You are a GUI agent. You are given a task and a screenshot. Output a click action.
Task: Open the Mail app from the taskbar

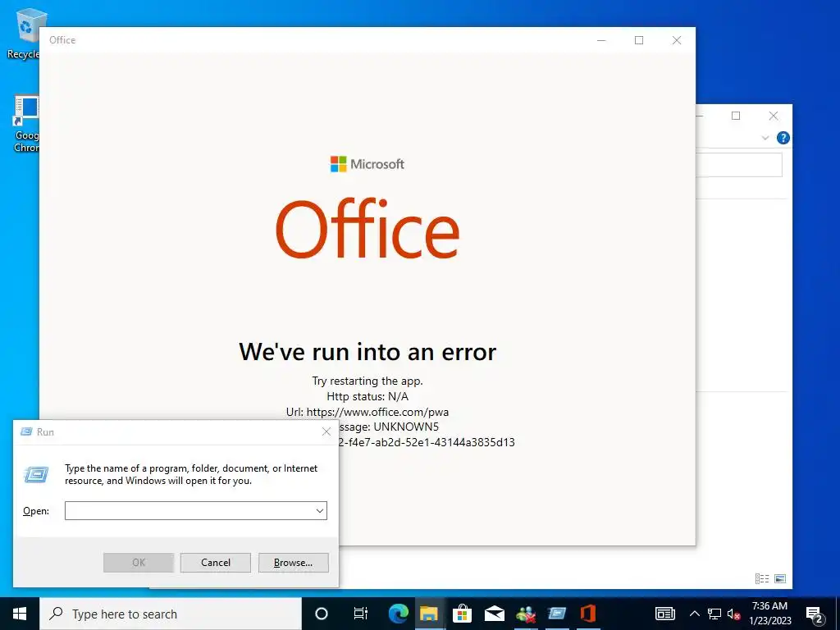(x=494, y=614)
